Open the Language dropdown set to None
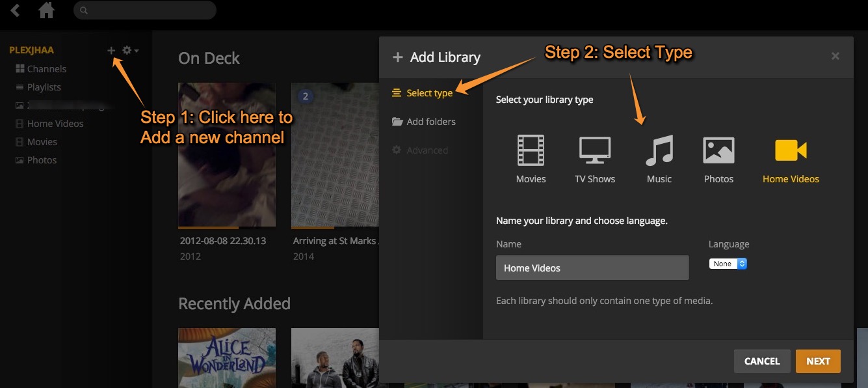Screen dimensions: 868x388 pyautogui.click(x=723, y=263)
